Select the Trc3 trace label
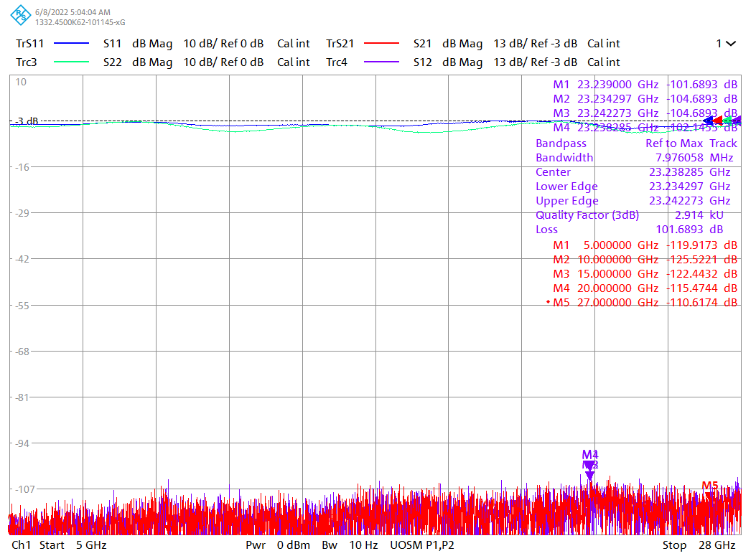 27,62
